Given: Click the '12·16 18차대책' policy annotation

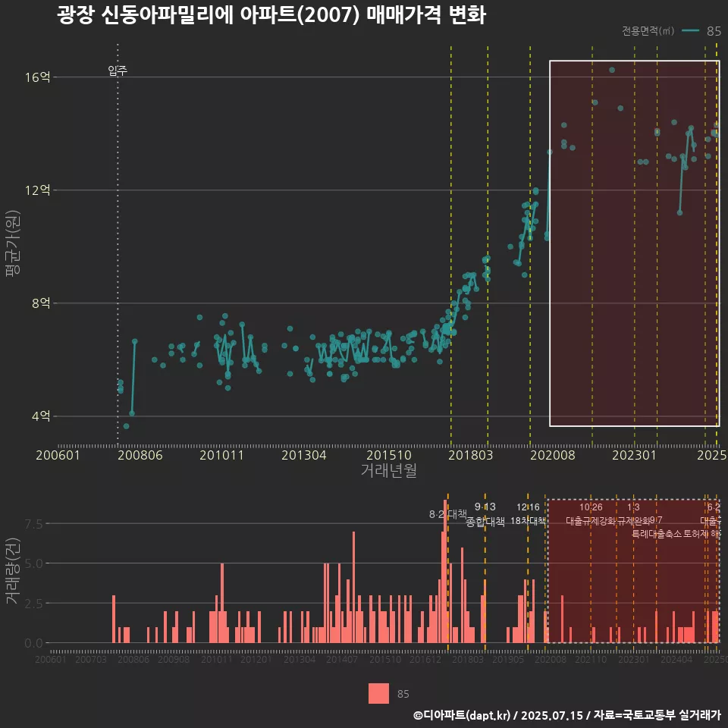Looking at the screenshot, I should pyautogui.click(x=529, y=514).
